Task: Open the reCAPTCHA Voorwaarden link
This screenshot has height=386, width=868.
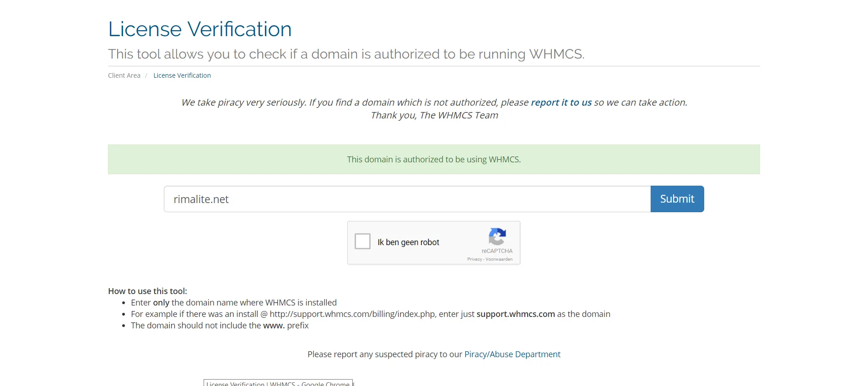Action: [x=499, y=259]
